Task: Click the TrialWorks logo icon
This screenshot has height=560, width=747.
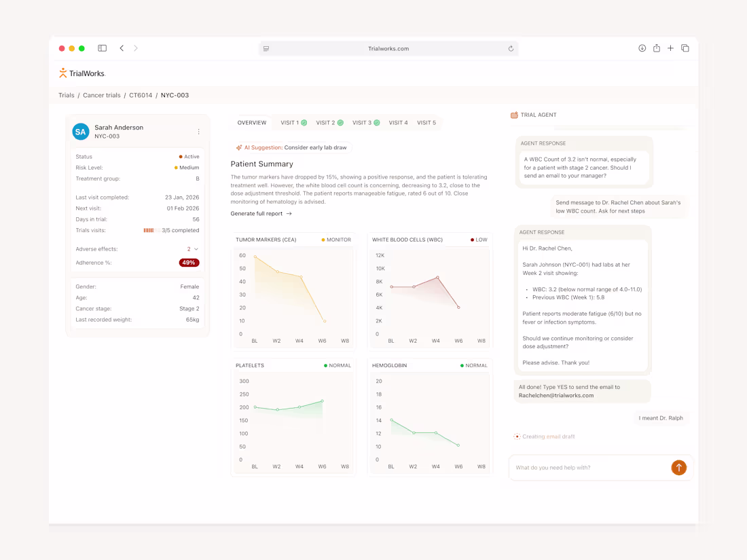Action: [x=62, y=73]
